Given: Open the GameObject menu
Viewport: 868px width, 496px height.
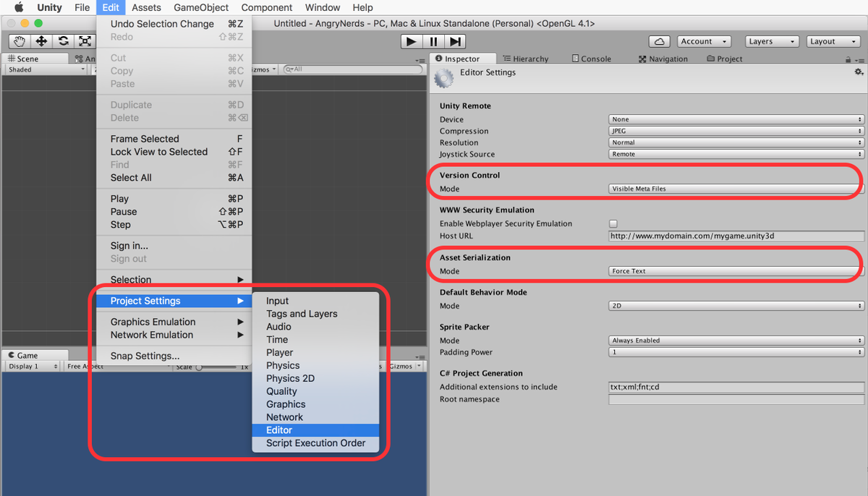Looking at the screenshot, I should [x=201, y=7].
